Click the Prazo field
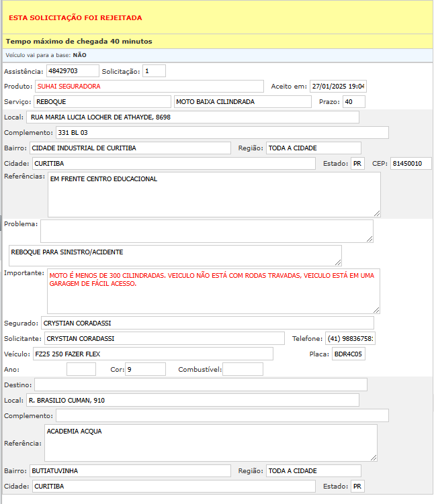The width and height of the screenshot is (434, 504). click(353, 101)
